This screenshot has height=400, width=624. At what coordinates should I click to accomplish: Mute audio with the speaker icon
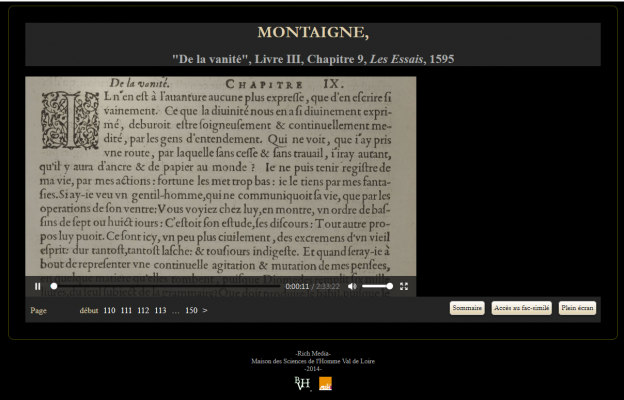click(x=352, y=286)
